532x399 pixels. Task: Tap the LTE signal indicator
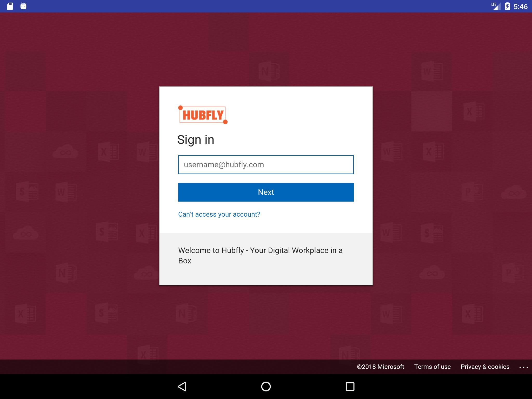496,6
